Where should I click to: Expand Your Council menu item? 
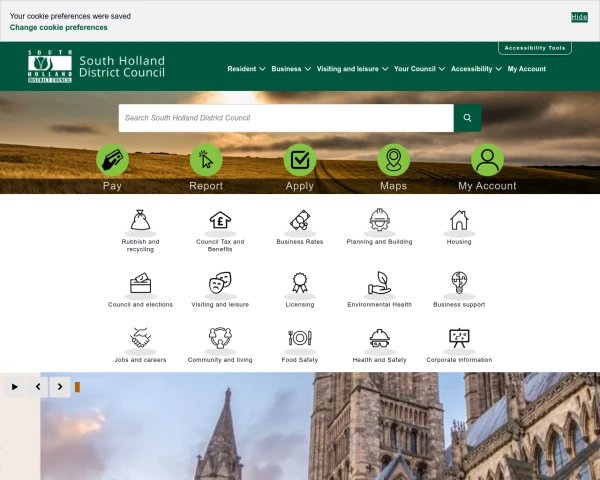coord(419,69)
